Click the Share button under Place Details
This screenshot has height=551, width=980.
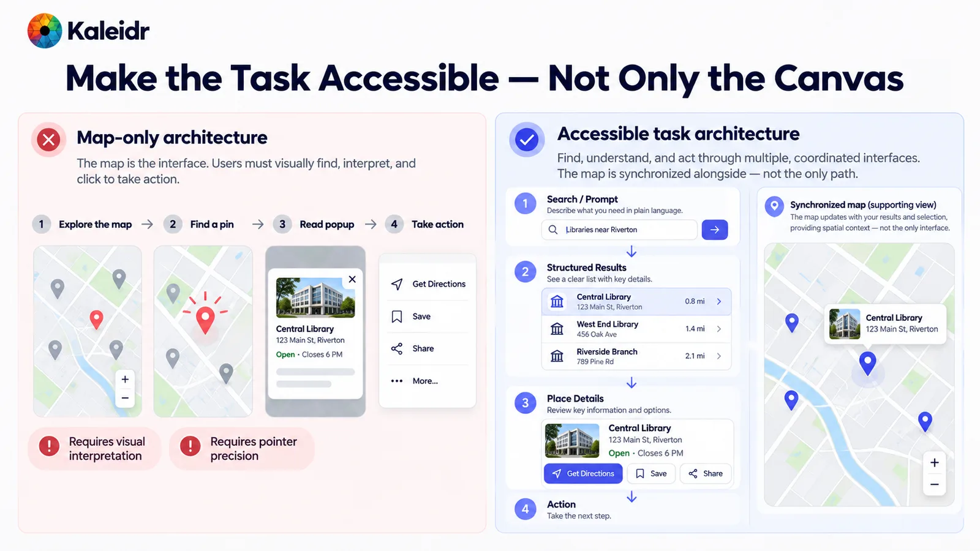(706, 473)
